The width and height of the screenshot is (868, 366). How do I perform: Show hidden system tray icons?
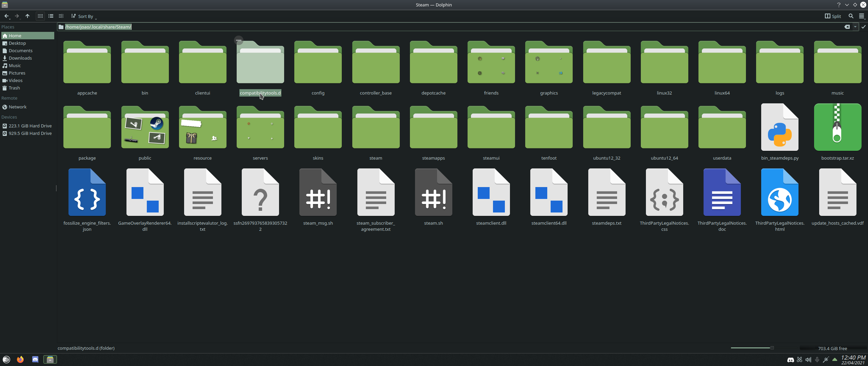click(835, 360)
